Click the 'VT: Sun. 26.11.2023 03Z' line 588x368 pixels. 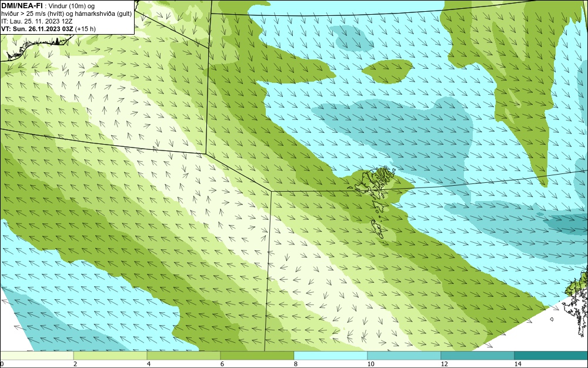click(x=37, y=29)
